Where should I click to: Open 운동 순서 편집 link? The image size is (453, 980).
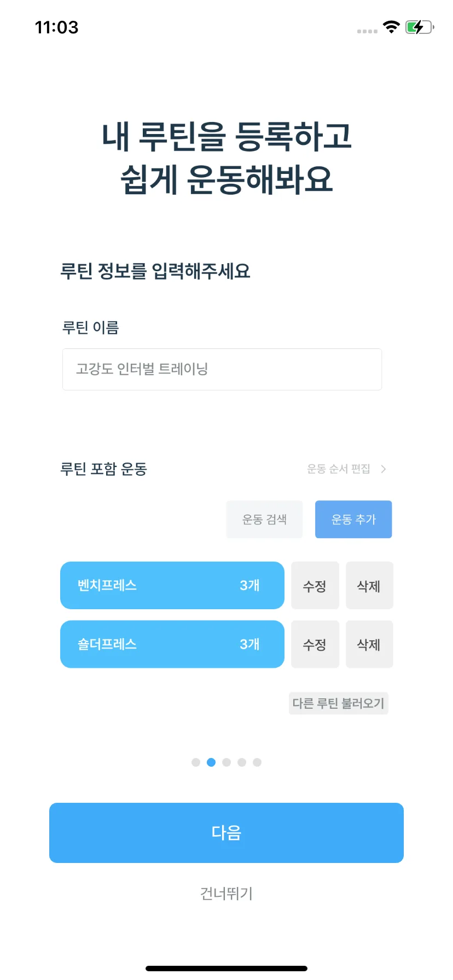(339, 469)
